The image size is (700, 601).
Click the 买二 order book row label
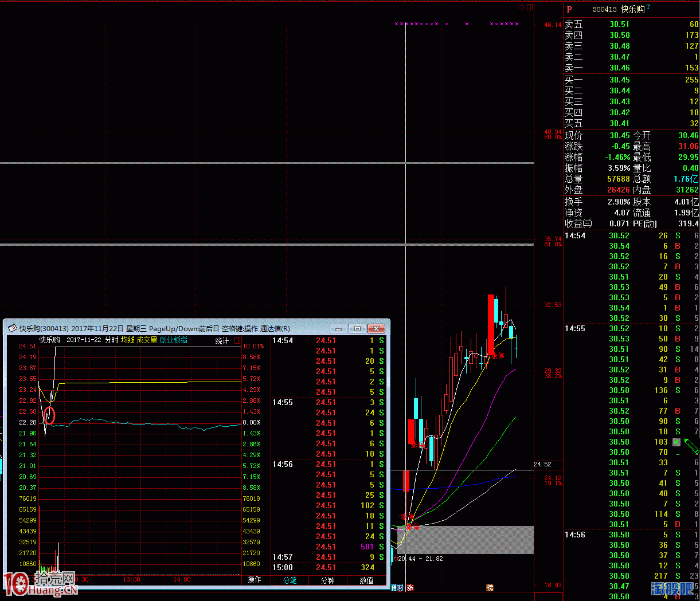[x=573, y=91]
